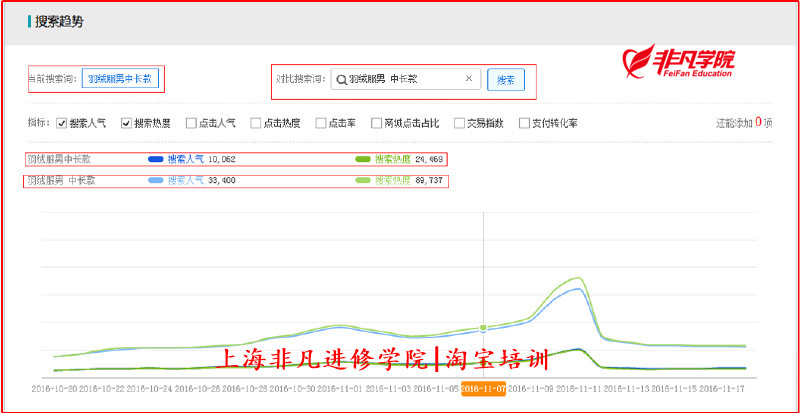The image size is (800, 413).
Task: Click dark blue 搜索人气 legend swatch 10,062
Action: (155, 159)
